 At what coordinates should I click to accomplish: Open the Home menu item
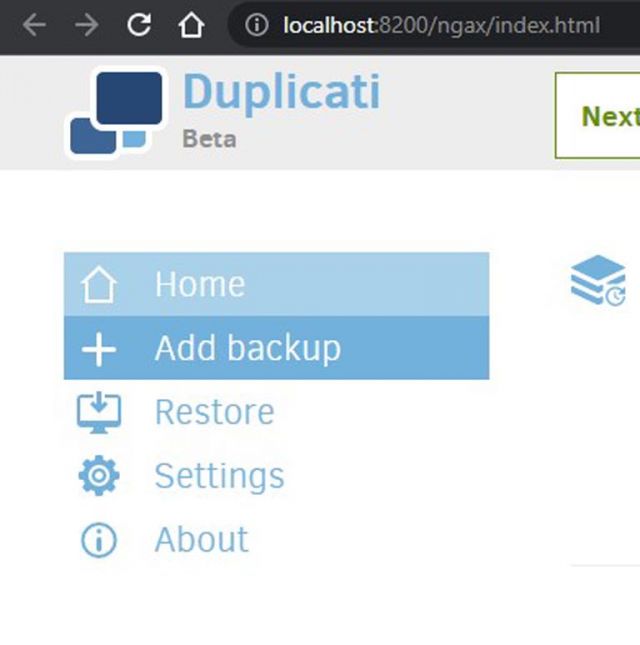[276, 284]
